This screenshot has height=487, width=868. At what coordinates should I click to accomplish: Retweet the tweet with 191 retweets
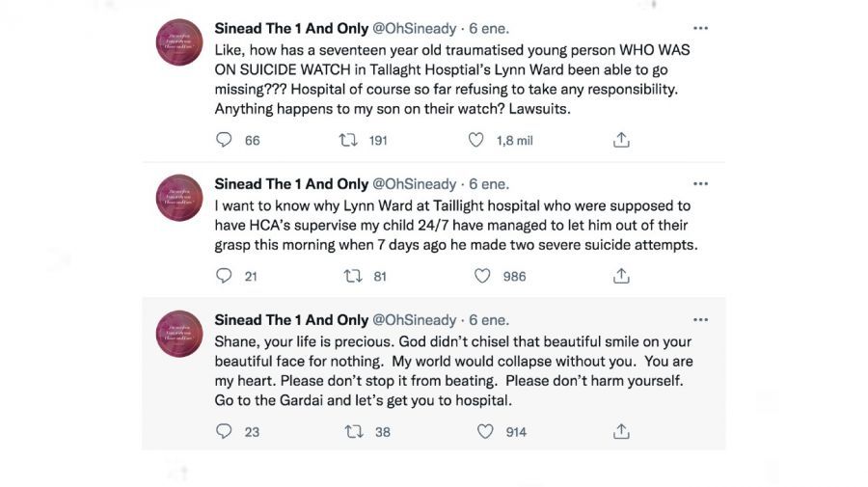coord(349,140)
